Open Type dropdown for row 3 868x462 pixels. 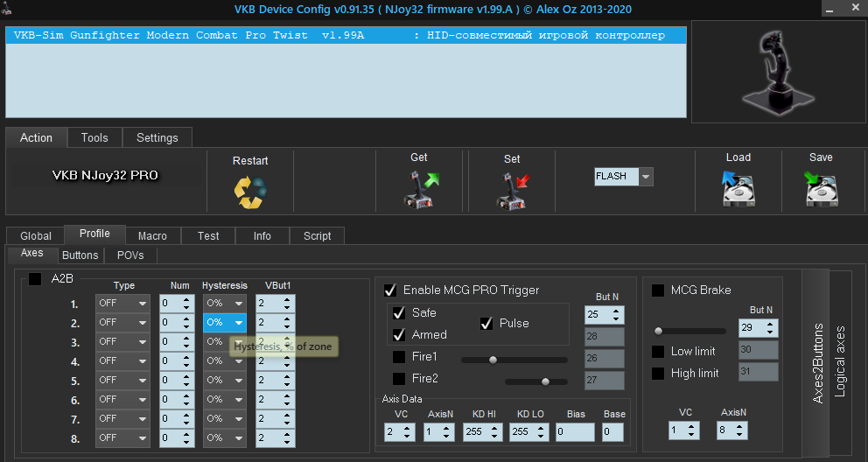[122, 342]
